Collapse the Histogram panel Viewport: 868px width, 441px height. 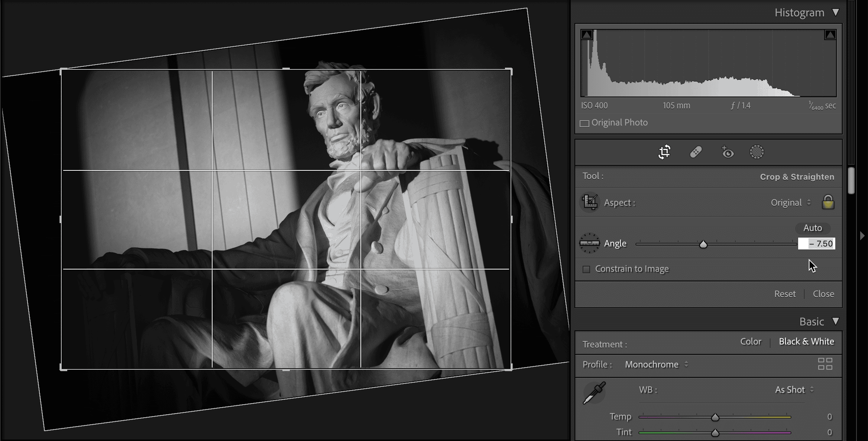(x=836, y=13)
